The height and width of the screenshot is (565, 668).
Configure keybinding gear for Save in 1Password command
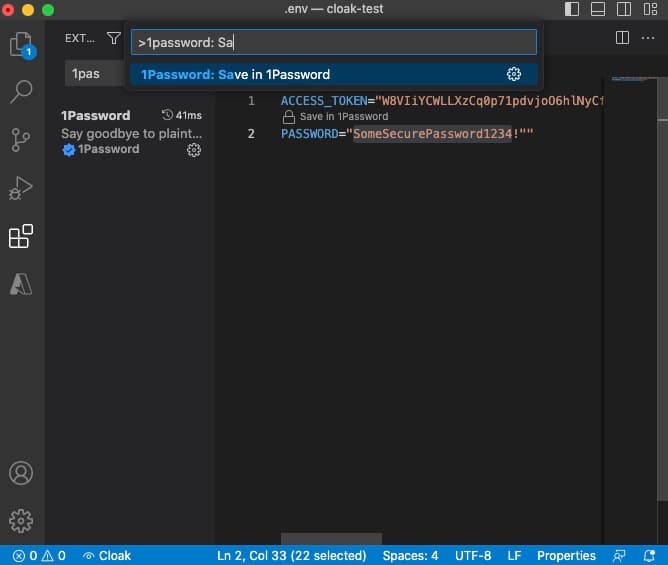514,74
